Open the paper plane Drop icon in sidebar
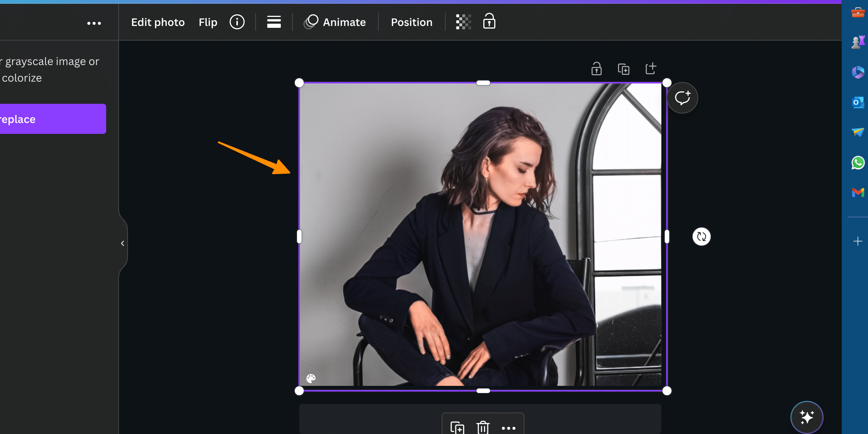The width and height of the screenshot is (868, 434). (x=858, y=132)
